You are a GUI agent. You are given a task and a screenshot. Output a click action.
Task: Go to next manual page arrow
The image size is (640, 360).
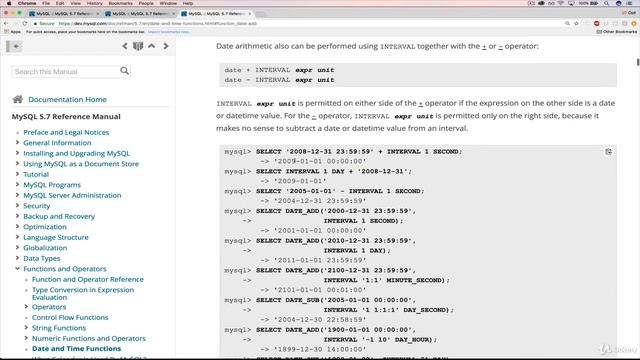pyautogui.click(x=166, y=46)
